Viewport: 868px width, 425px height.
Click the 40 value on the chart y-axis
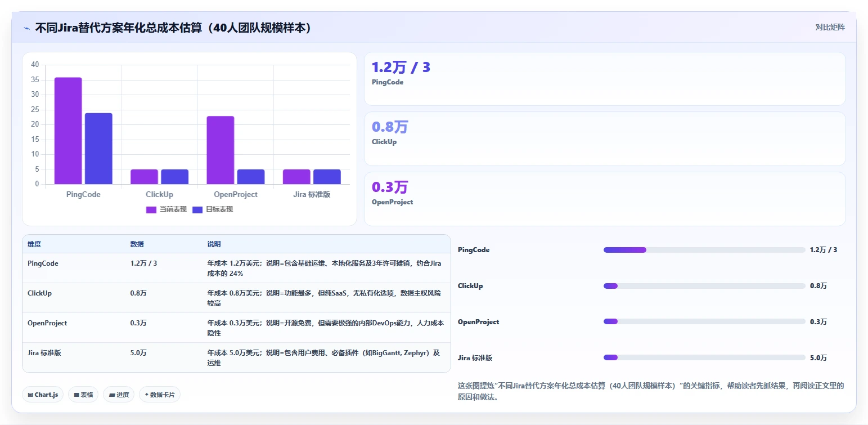(35, 65)
